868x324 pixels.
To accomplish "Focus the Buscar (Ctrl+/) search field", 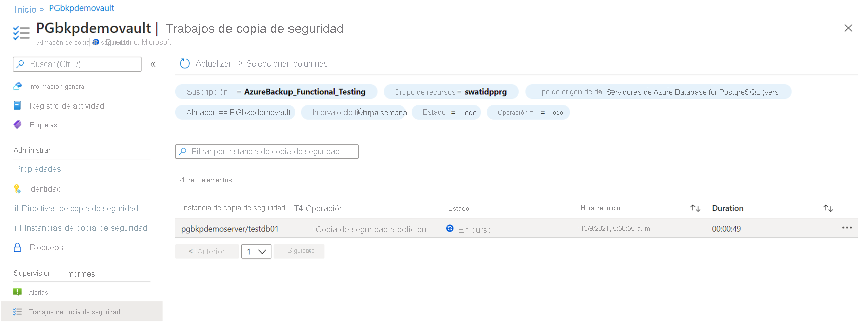I will 77,64.
